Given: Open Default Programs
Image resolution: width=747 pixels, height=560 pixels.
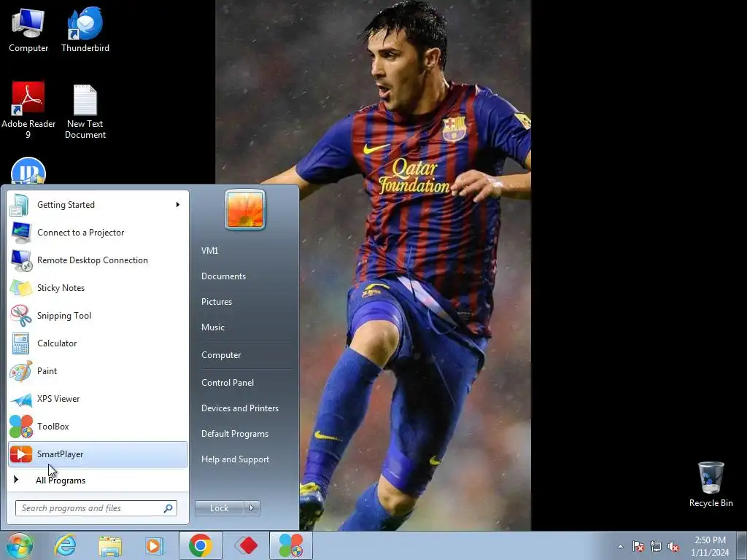Looking at the screenshot, I should pyautogui.click(x=234, y=434).
